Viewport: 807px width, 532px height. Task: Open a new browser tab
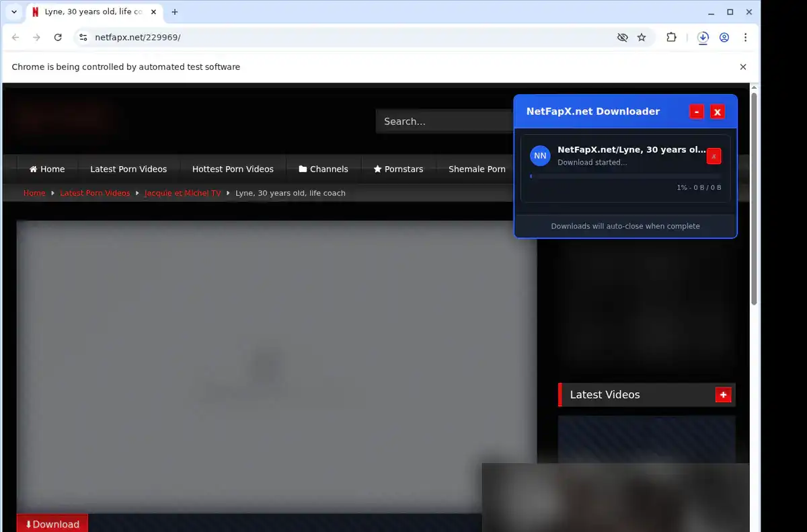[175, 12]
